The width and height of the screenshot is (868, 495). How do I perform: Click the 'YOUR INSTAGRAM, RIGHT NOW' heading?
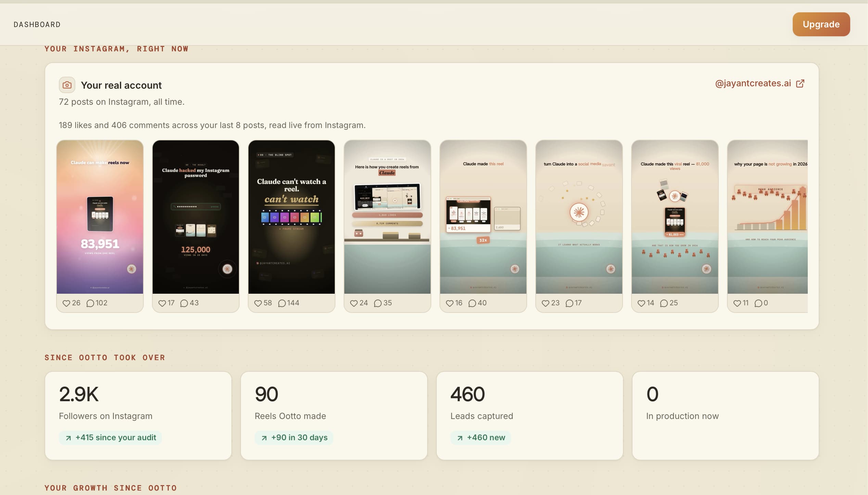point(116,49)
